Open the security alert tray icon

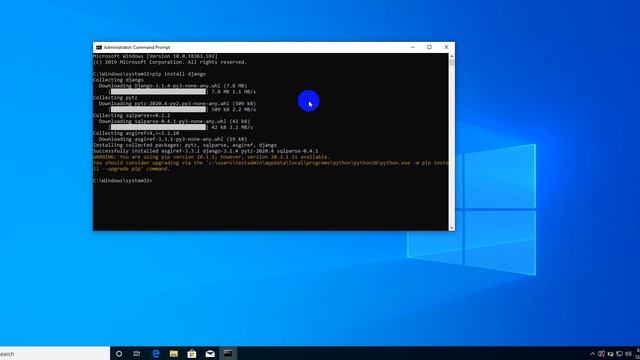(601, 354)
